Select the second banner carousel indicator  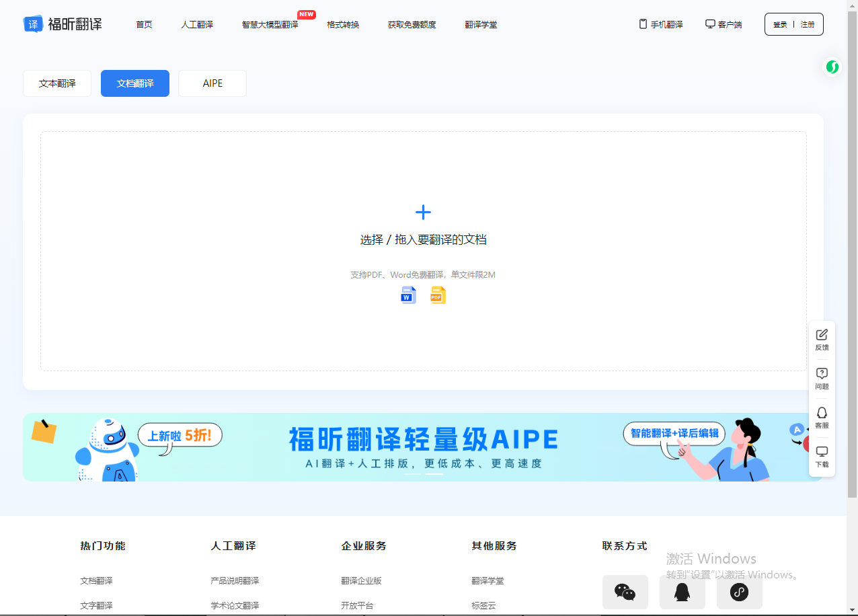point(434,474)
